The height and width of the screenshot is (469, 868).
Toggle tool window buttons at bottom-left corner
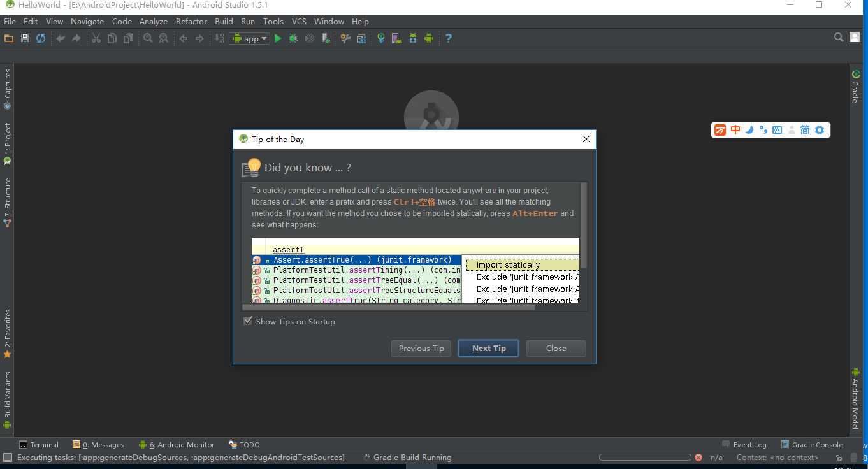[x=8, y=458]
